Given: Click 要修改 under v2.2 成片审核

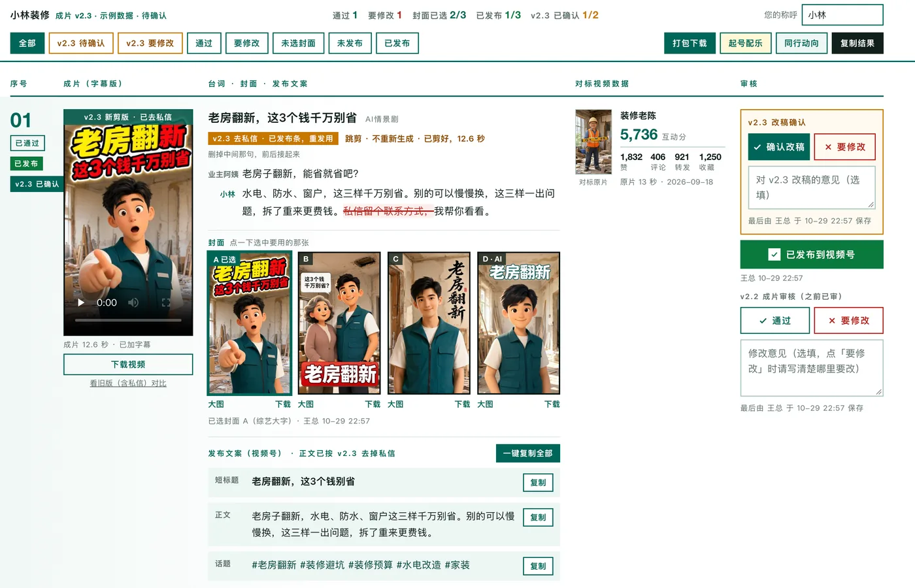Looking at the screenshot, I should coord(849,321).
